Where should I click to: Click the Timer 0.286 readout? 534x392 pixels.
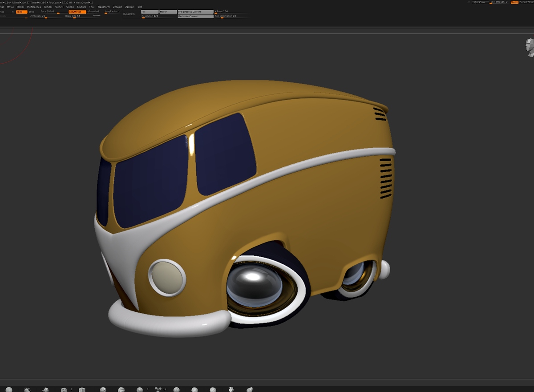coord(38,3)
